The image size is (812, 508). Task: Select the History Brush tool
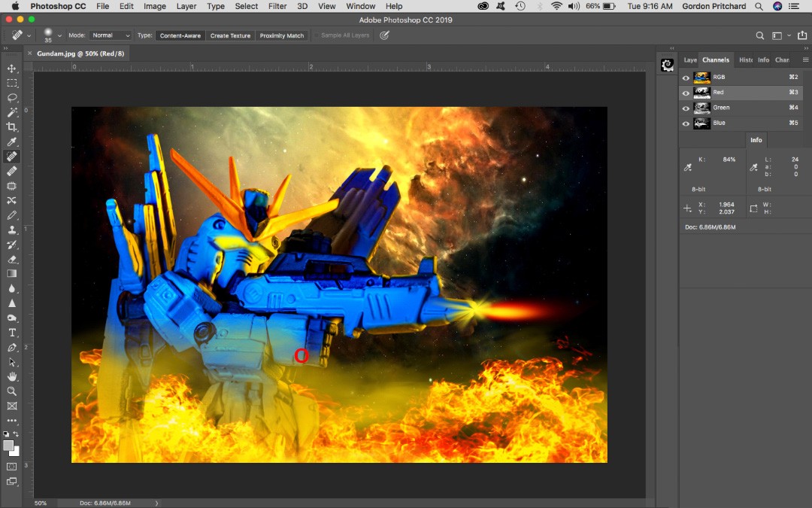[12, 244]
